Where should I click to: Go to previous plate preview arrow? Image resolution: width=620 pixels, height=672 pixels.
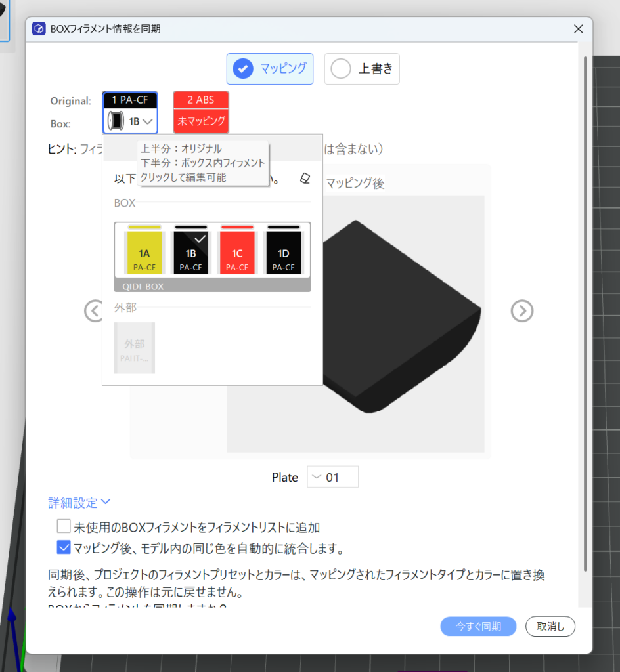coord(93,310)
